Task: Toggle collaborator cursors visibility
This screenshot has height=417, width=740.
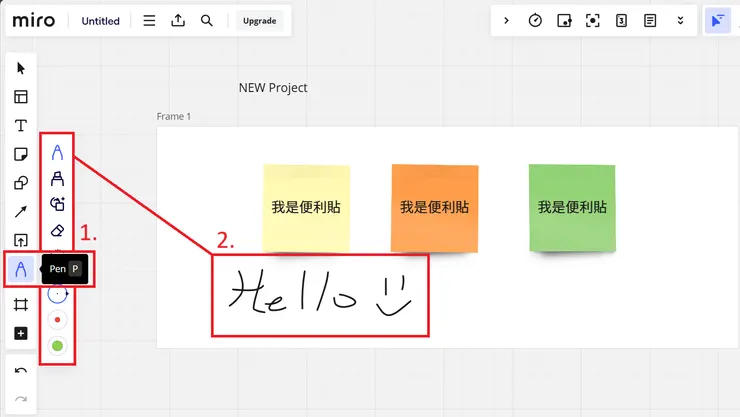Action: pos(718,21)
